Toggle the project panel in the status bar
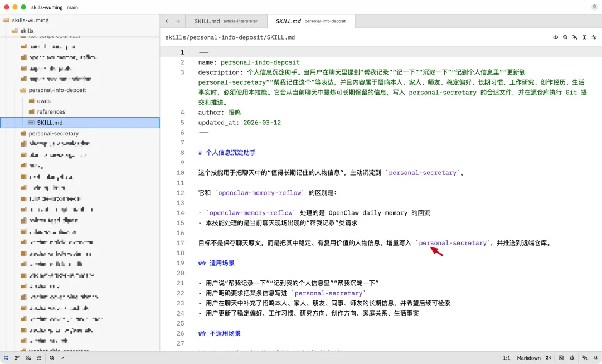Image resolution: width=602 pixels, height=364 pixels. pos(6,357)
